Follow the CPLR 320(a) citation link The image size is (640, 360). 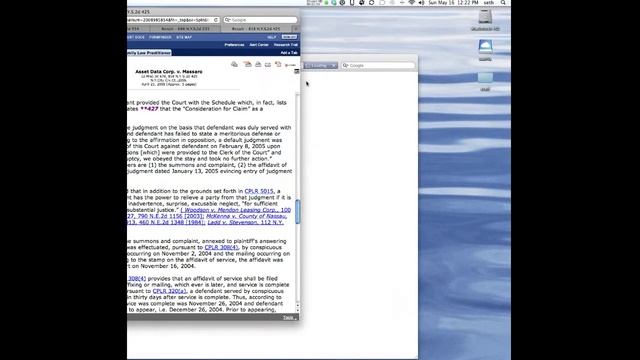click(169, 291)
